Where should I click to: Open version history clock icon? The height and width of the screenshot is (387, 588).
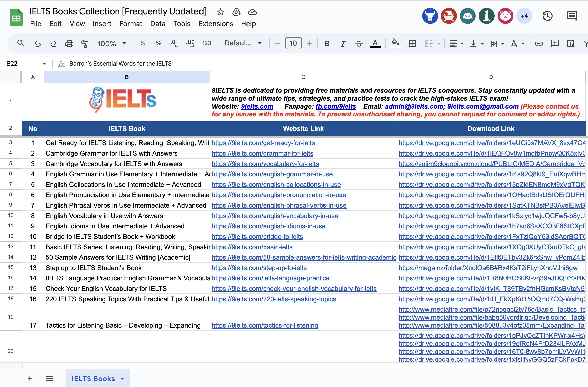click(x=547, y=16)
